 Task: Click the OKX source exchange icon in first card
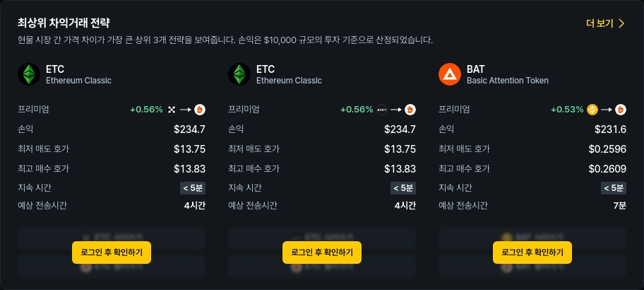(172, 110)
